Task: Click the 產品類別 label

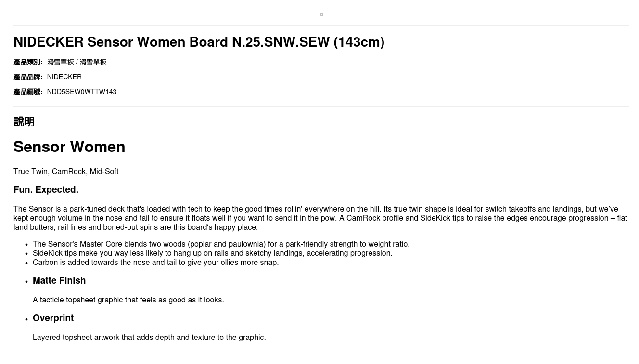Action: tap(28, 62)
